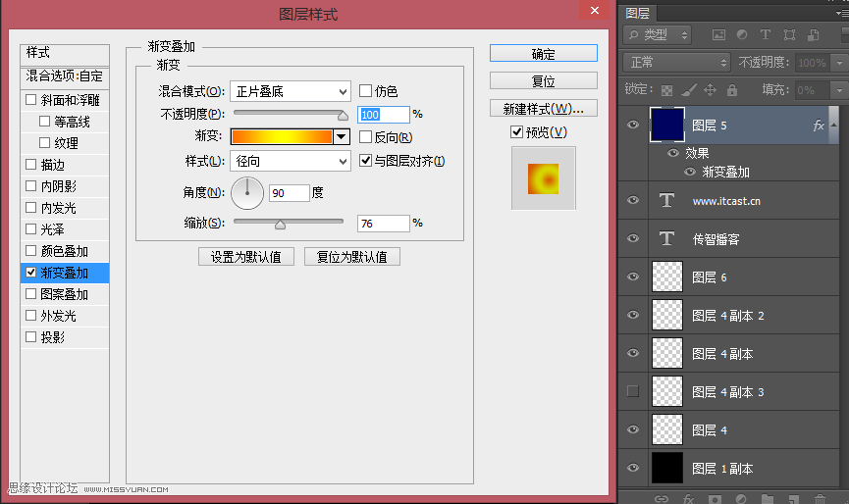
Task: Select the 颜色叠加 style entry label
Action: pos(65,251)
